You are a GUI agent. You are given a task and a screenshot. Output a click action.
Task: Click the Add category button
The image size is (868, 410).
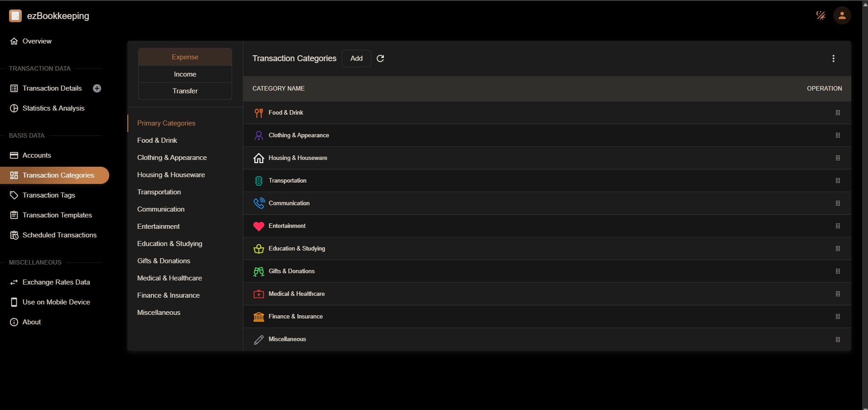tap(356, 58)
